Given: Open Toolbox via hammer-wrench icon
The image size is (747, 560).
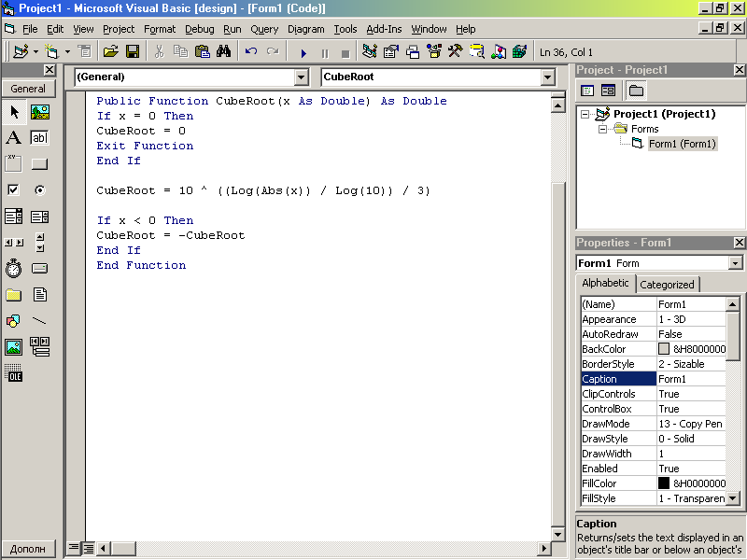Looking at the screenshot, I should 455,51.
